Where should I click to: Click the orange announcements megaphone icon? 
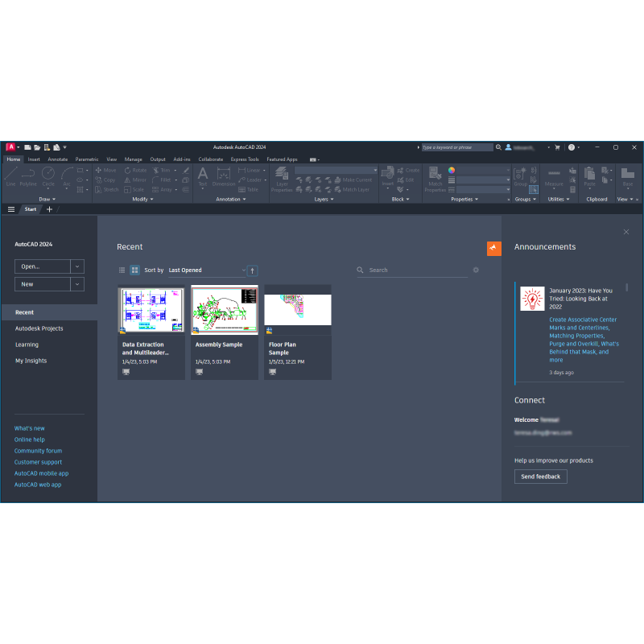(494, 248)
